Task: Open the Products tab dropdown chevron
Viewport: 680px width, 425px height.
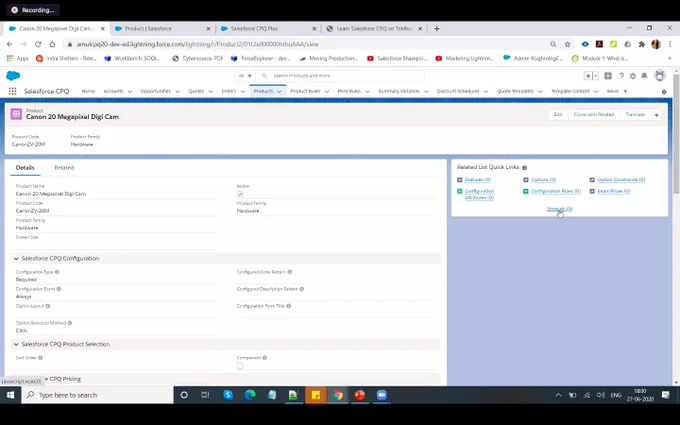Action: (279, 92)
